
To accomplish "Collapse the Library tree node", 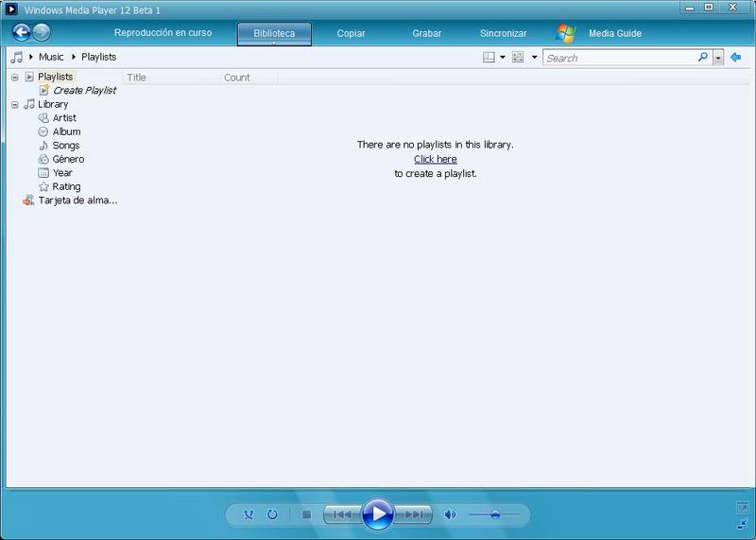I will click(15, 105).
